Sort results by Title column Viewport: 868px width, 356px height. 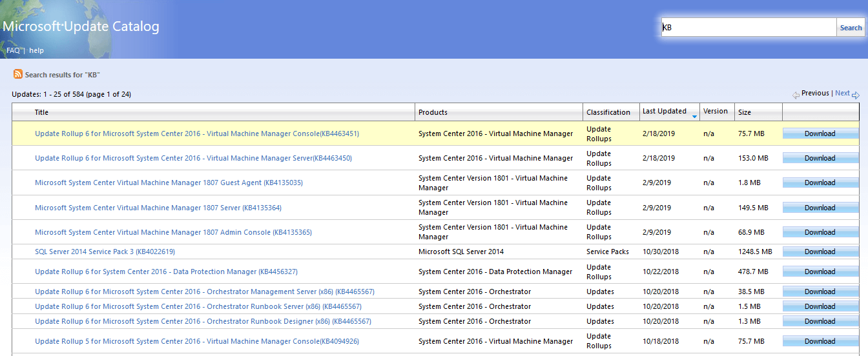coord(41,112)
